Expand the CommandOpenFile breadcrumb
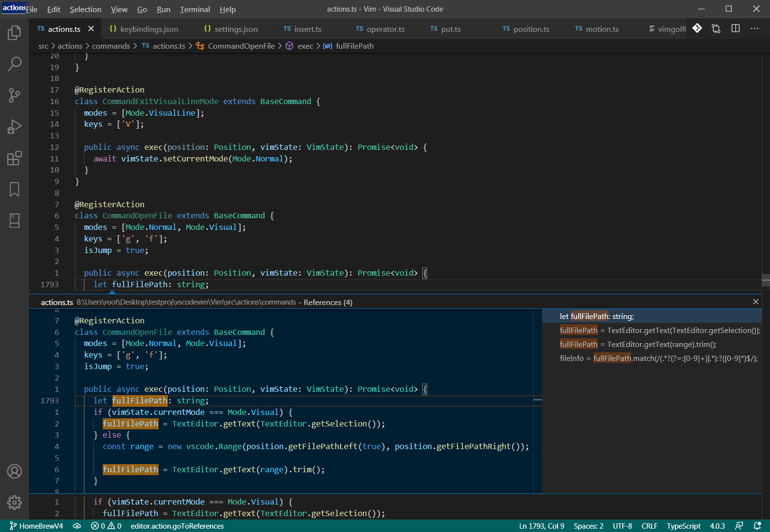 pos(241,46)
